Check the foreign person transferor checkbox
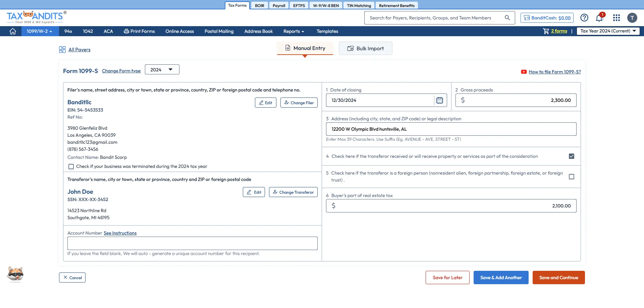 click(x=572, y=177)
